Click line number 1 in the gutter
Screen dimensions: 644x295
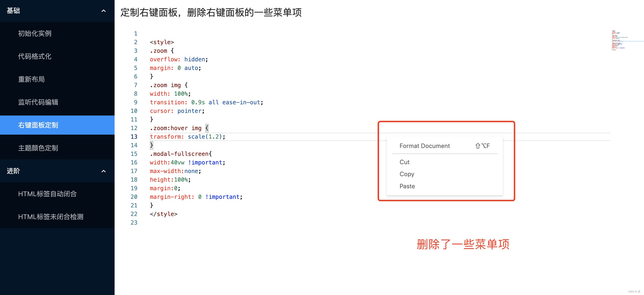[x=136, y=33]
